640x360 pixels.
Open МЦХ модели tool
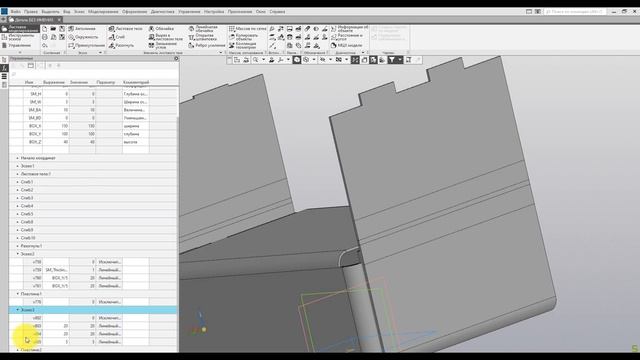click(346, 45)
